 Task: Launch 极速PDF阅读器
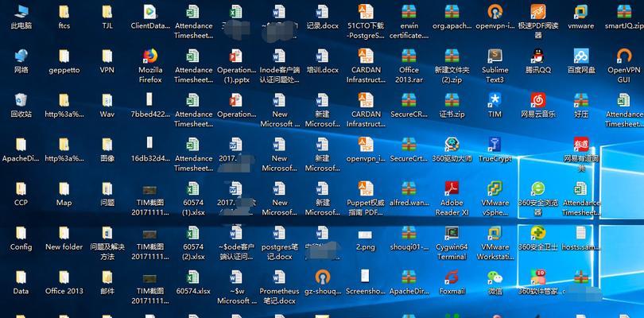click(x=538, y=21)
